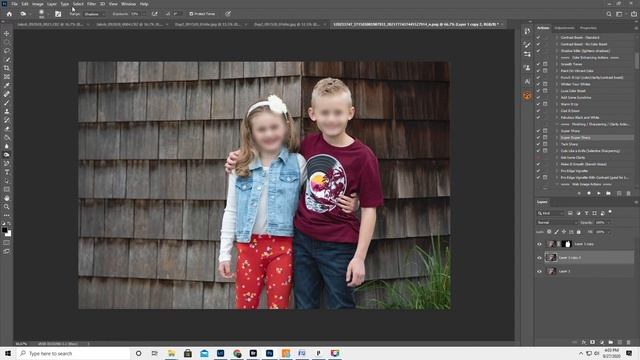
Task: Click the Windows search box in taskbar
Action: point(73,353)
